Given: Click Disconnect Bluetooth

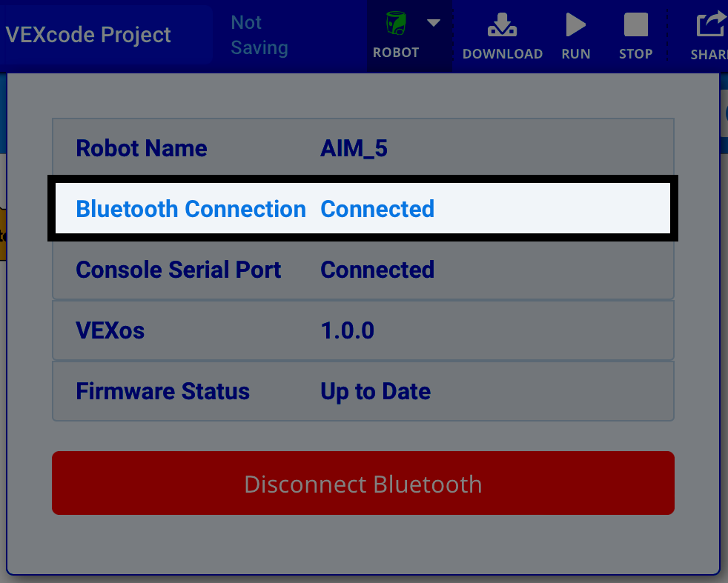Looking at the screenshot, I should click(363, 483).
